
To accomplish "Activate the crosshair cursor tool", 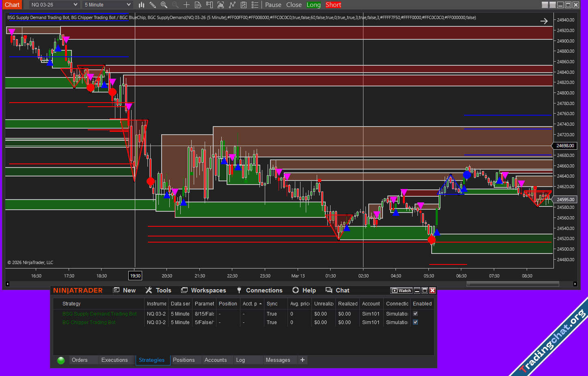I will [186, 5].
